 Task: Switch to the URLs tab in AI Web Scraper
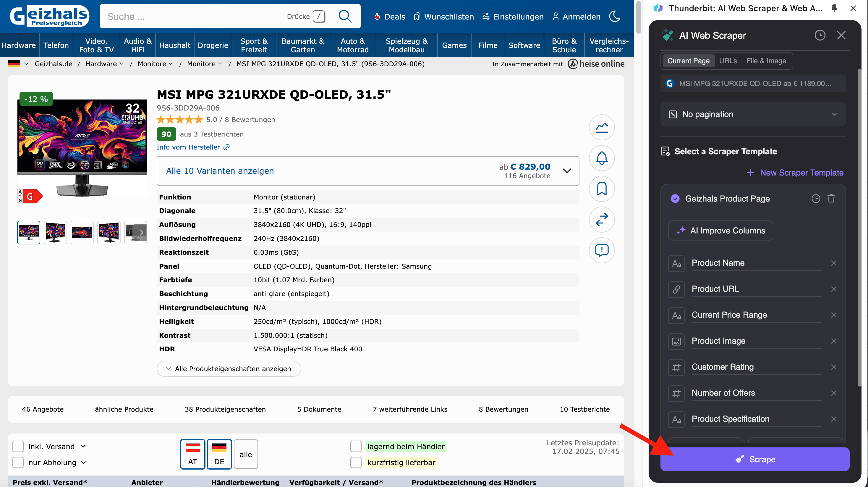point(728,61)
